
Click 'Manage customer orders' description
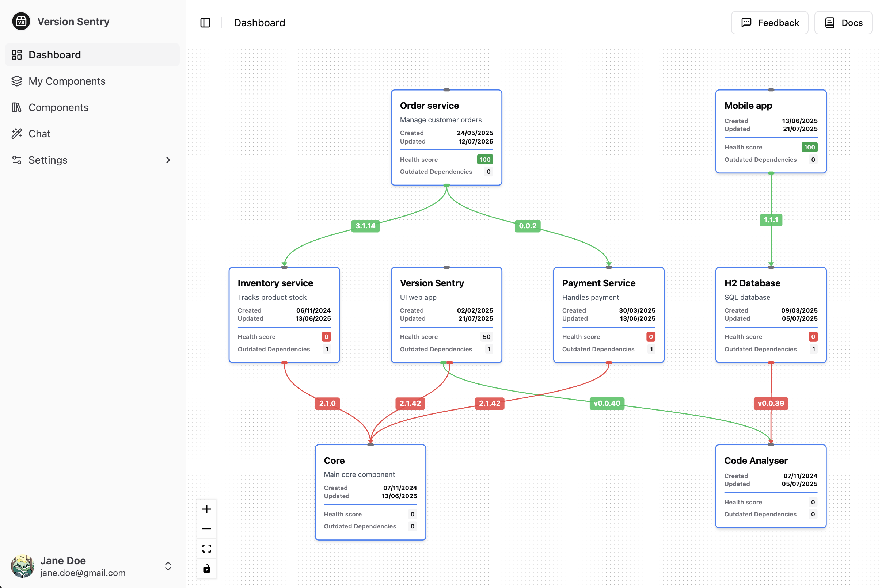click(440, 120)
